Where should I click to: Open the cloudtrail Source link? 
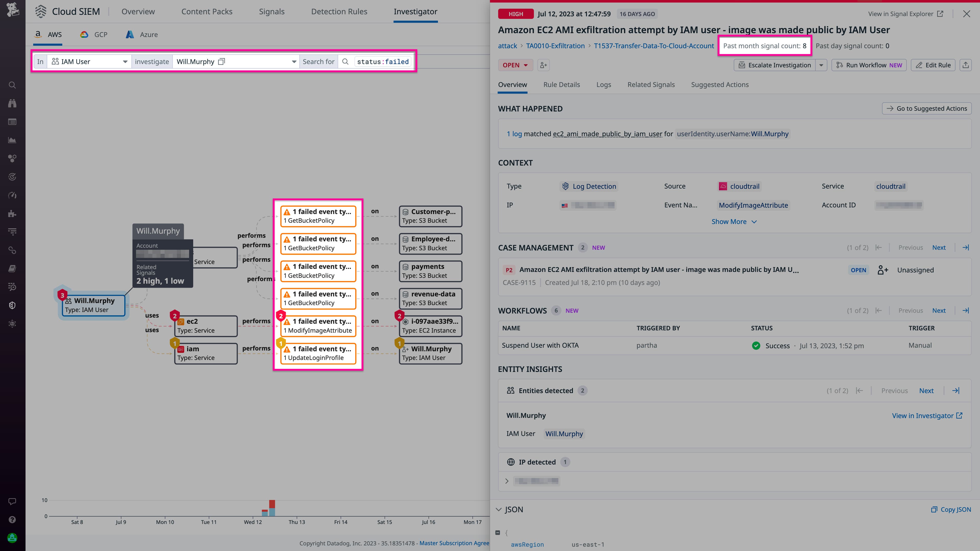(744, 186)
